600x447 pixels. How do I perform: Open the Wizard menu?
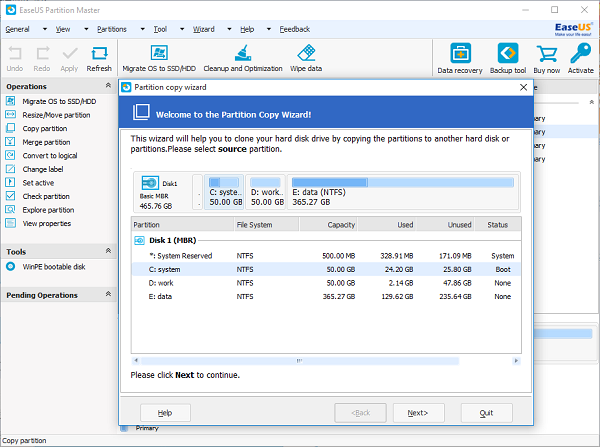pyautogui.click(x=204, y=29)
